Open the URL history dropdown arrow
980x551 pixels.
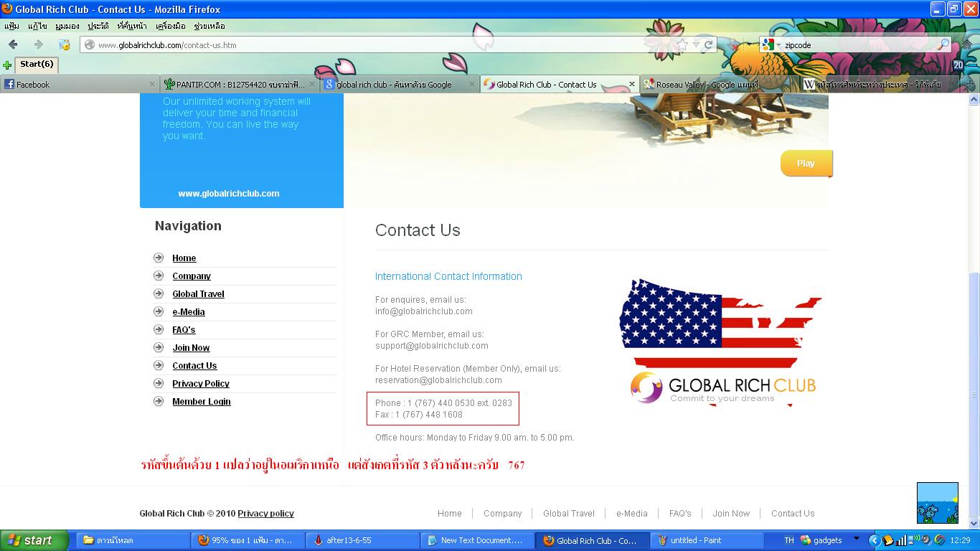click(x=696, y=44)
